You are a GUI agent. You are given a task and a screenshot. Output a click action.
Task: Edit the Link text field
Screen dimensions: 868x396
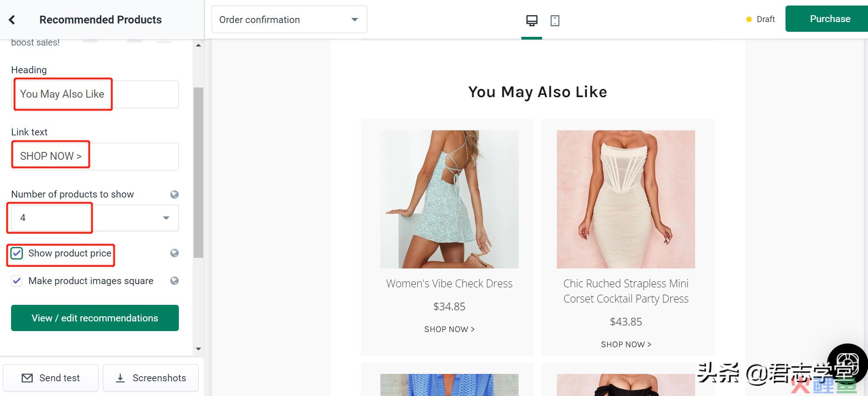[x=95, y=157]
